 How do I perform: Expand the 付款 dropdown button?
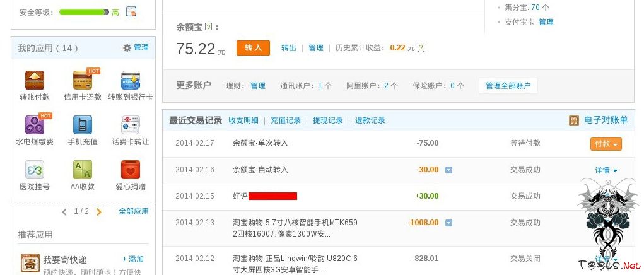606,144
